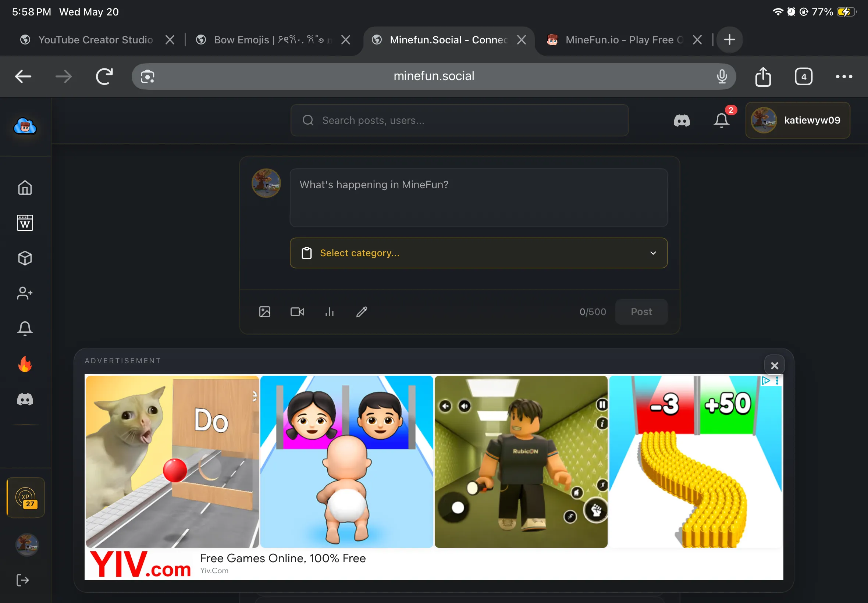Open header notification bell with 2 badge
The image size is (868, 603).
pos(721,121)
